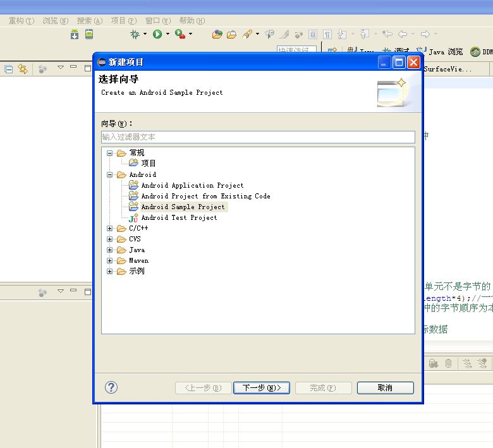Expand the Maven tree folder
The width and height of the screenshot is (493, 448).
point(109,260)
